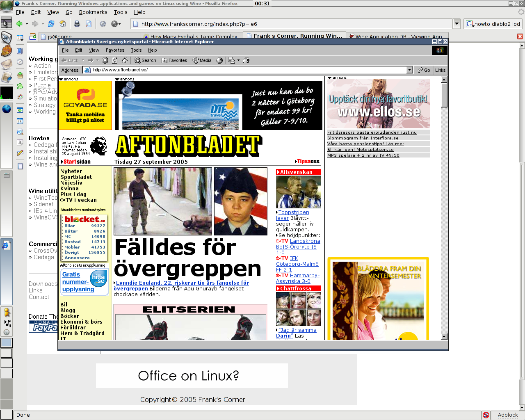
Task: Click pencil edit icon in Firefox sidebar
Action: pos(20,153)
